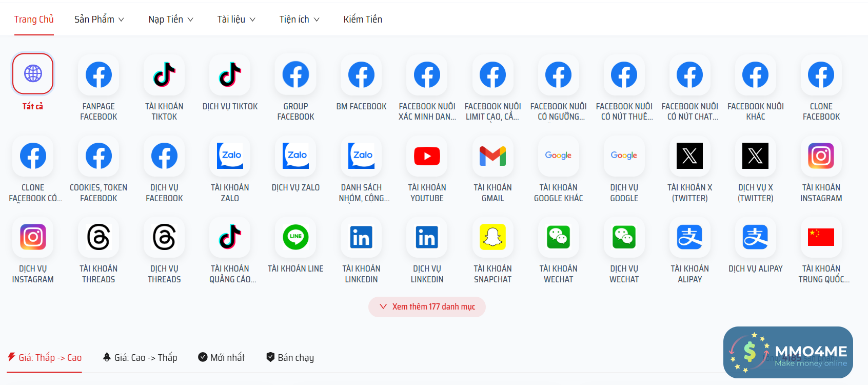The image size is (868, 385).
Task: Sort by Giá: Cao -> Thấp tab
Action: click(140, 357)
